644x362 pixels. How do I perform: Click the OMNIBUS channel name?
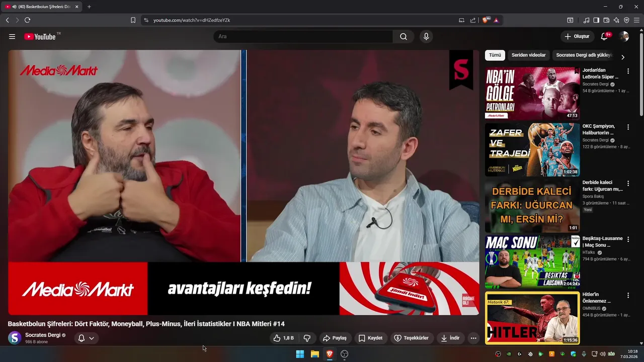coord(592,308)
